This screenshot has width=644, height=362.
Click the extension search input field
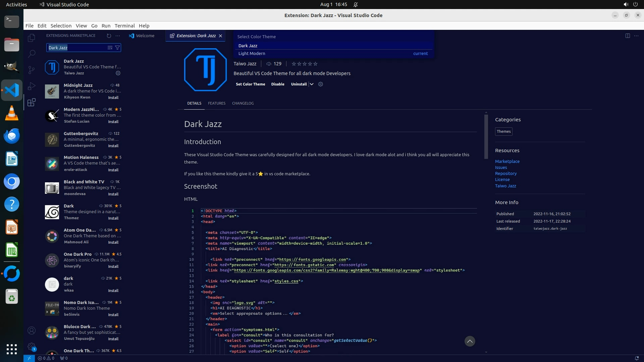coord(77,48)
